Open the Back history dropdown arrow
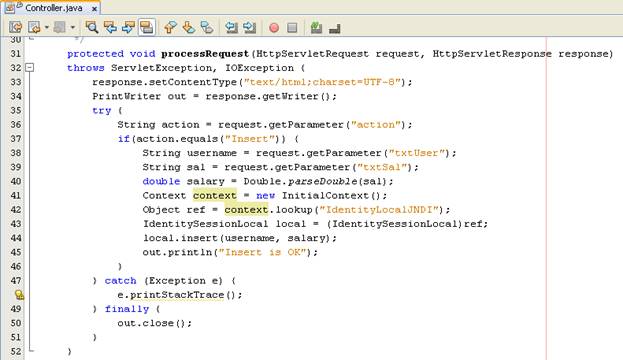623x360 pixels. point(46,27)
